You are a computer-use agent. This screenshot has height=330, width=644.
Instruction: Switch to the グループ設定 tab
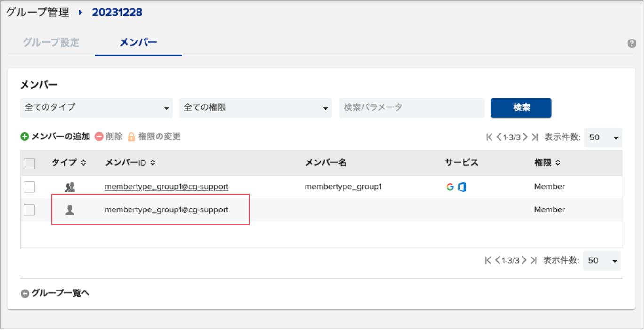point(51,42)
